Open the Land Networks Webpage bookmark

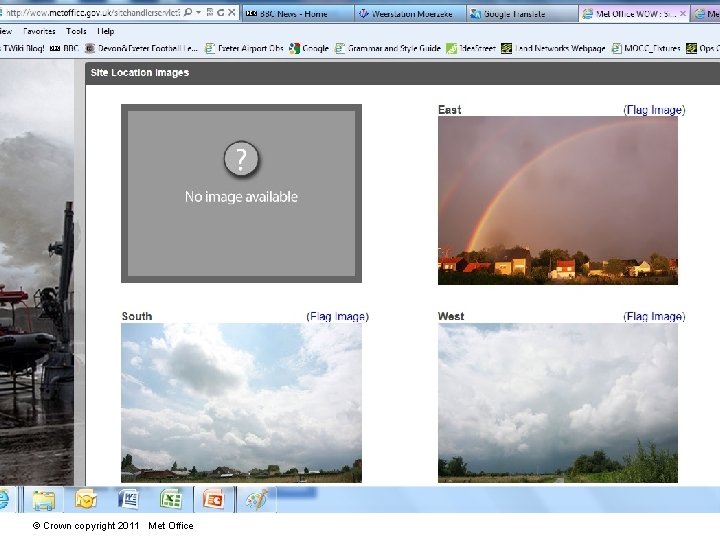553,48
